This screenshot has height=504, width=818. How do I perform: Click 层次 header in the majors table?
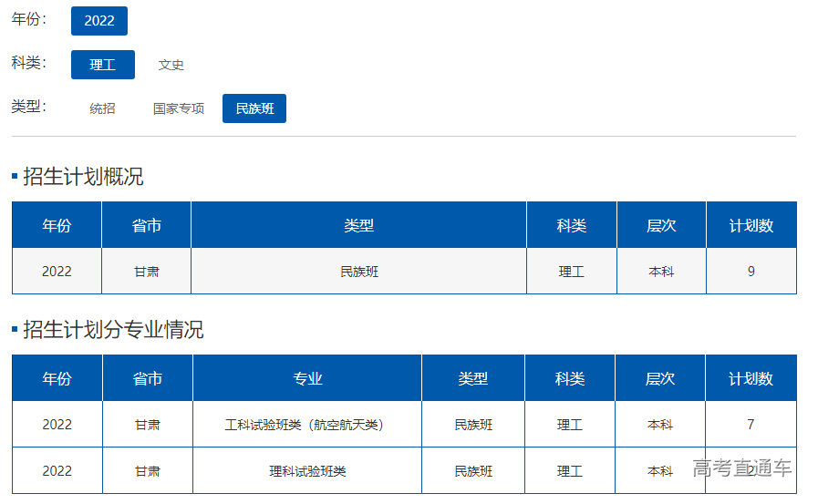tap(660, 378)
